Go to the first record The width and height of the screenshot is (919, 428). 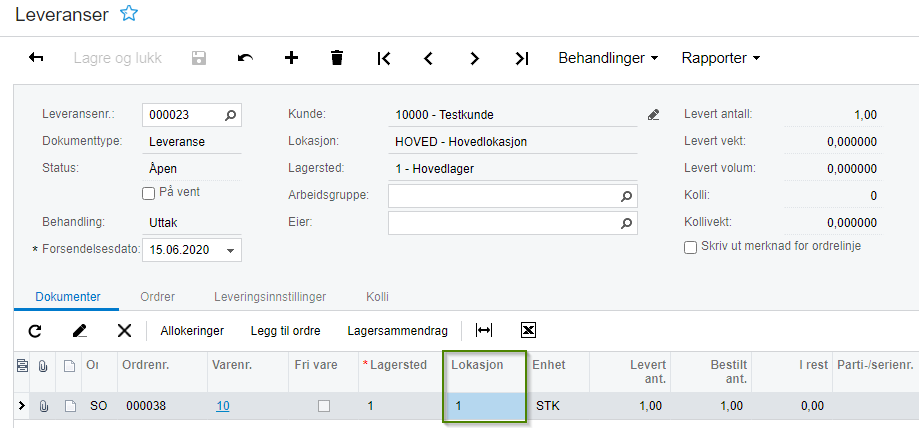point(384,58)
